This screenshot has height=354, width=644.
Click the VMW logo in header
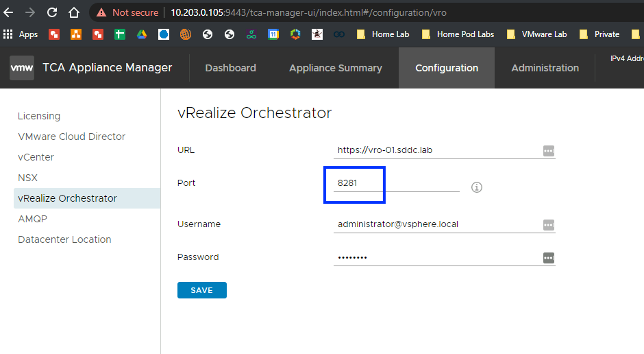coord(22,68)
